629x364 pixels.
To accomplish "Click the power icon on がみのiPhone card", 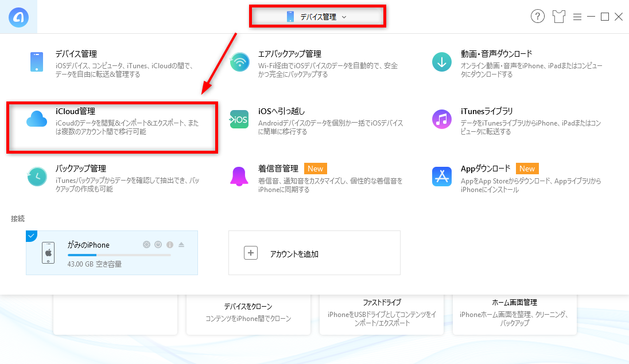I will point(158,245).
